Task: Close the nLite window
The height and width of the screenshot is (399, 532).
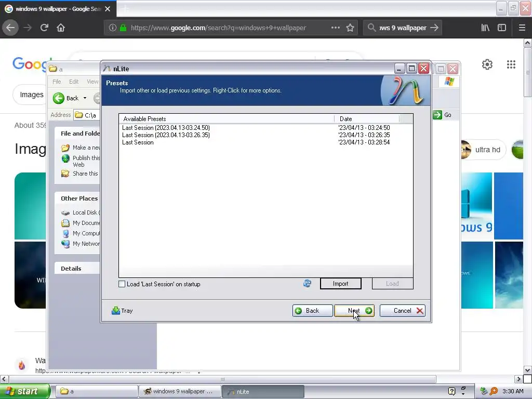Action: 423,69
